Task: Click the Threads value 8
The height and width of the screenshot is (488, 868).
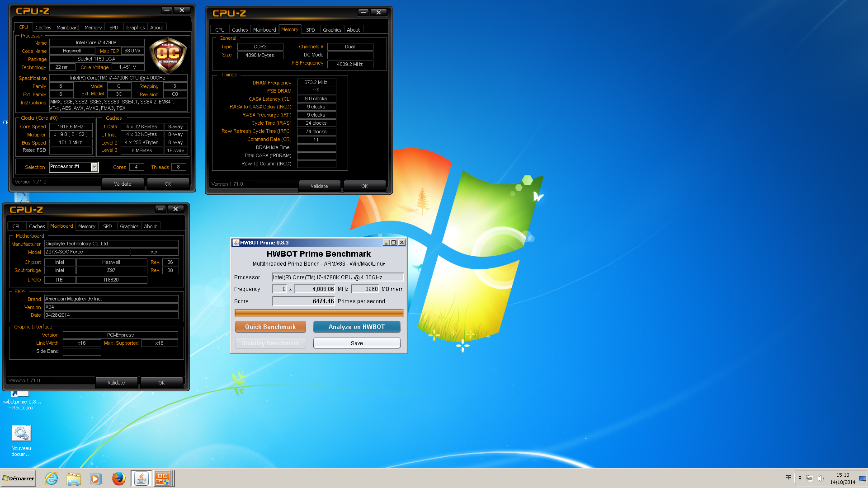Action: 179,167
